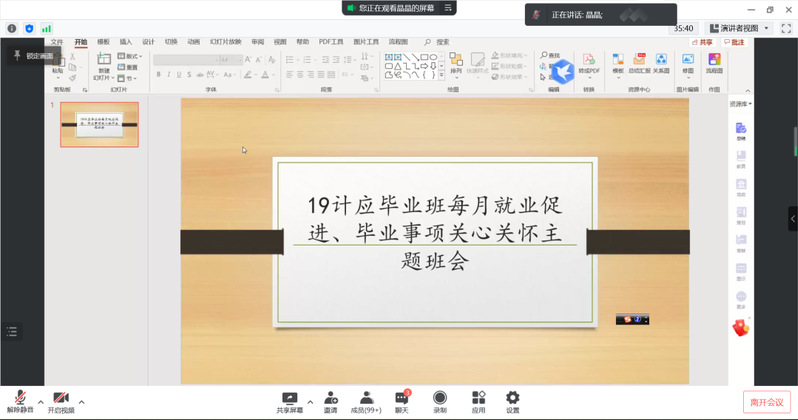This screenshot has width=798, height=420.
Task: Toggle microphone with 解除静音
Action: click(x=20, y=400)
